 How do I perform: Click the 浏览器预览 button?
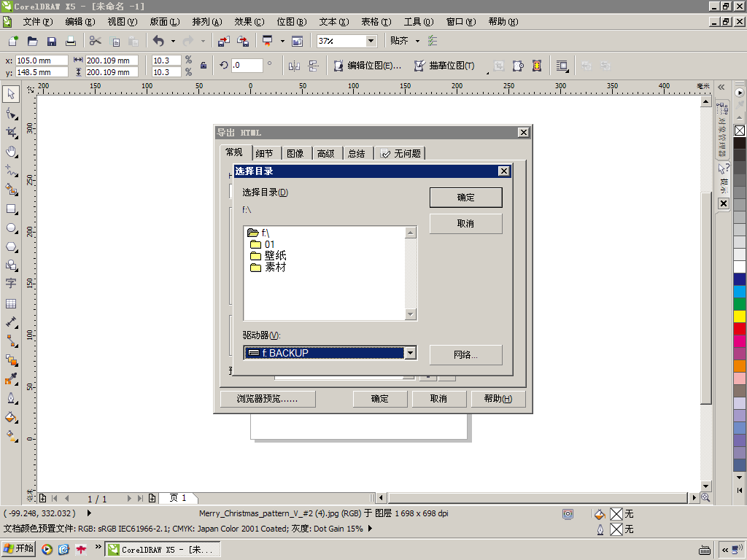(268, 399)
